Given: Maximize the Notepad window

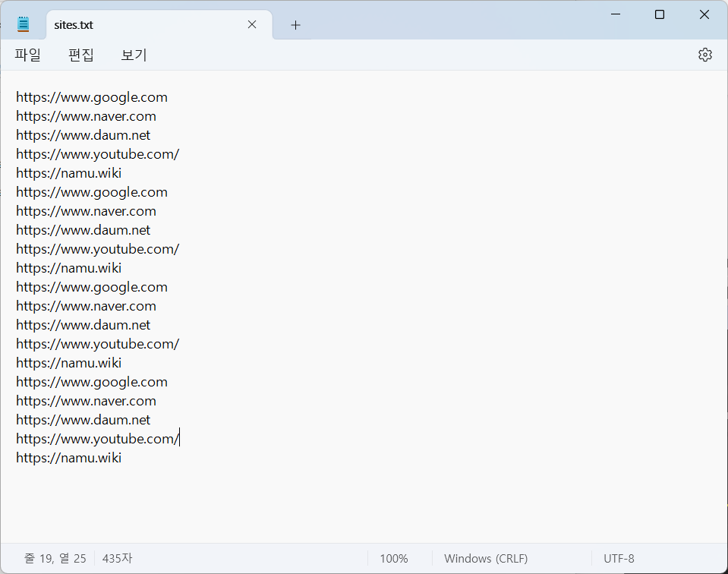Looking at the screenshot, I should click(x=659, y=14).
